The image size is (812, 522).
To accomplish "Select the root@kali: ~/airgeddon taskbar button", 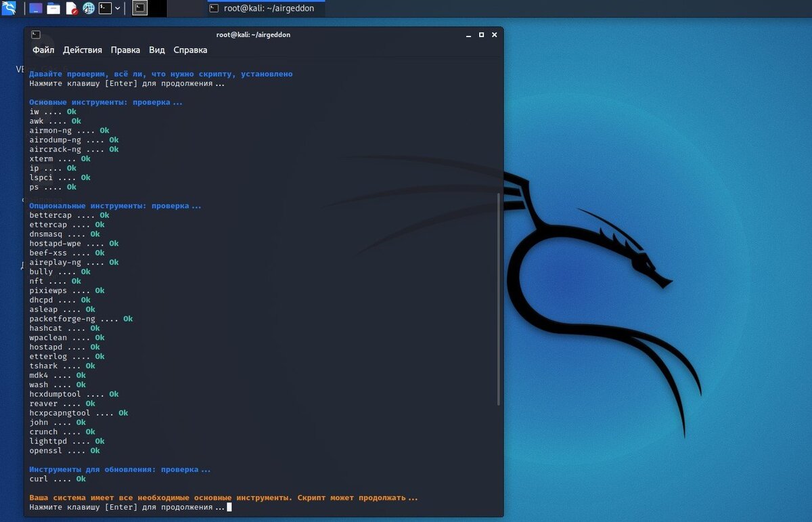I will 266,8.
